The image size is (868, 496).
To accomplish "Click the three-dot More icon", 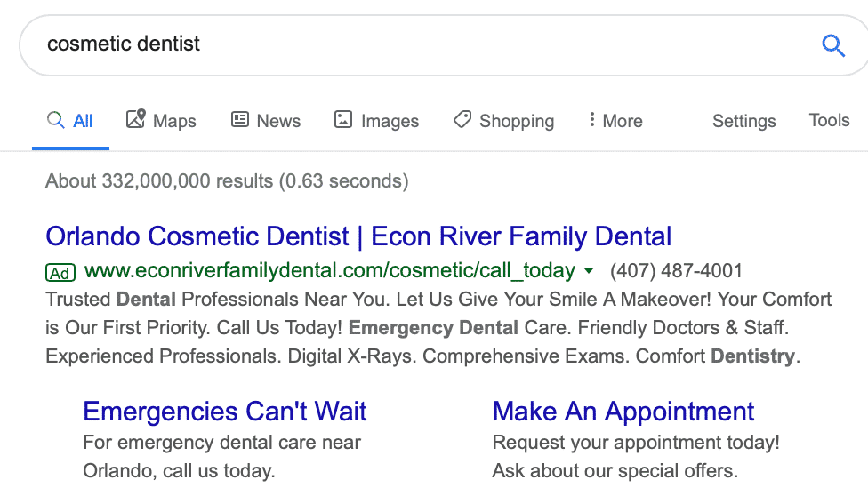I will (x=591, y=120).
